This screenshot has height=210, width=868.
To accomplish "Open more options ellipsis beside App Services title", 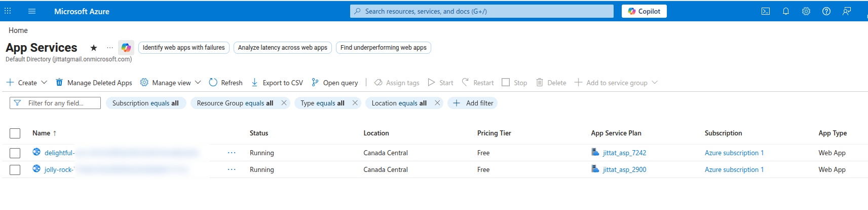I will (109, 48).
